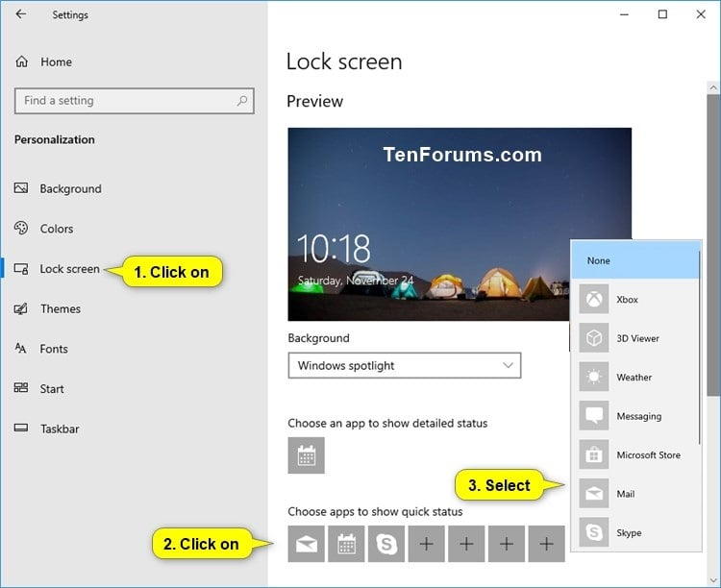Click the Skype quick status tile
The width and height of the screenshot is (721, 588).
tap(386, 544)
